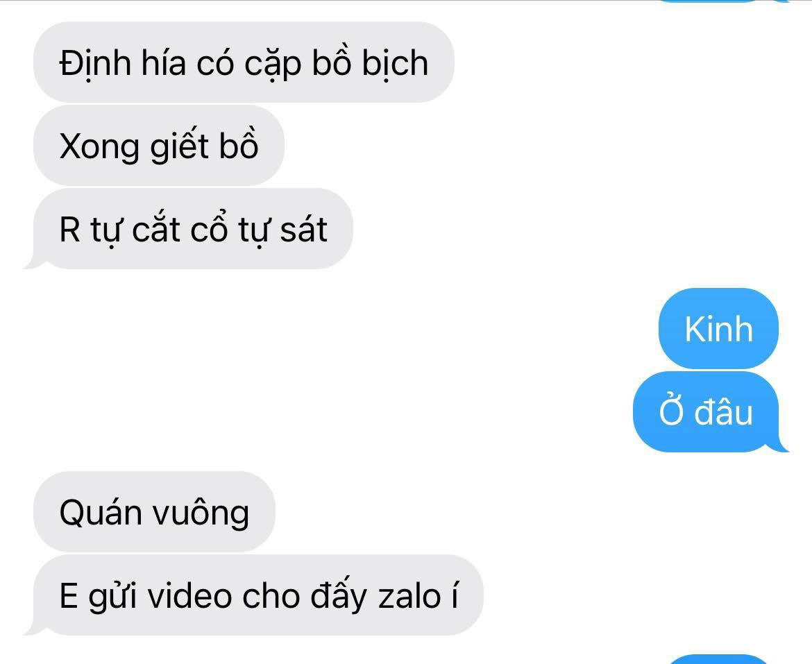
Task: Select the blue "Kinh" sent message
Action: (x=718, y=328)
